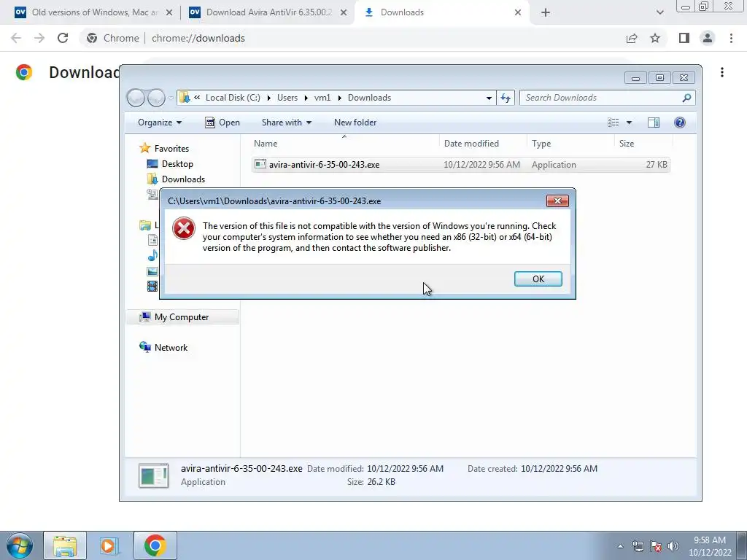
Task: Click the Pictures library icon in navigation pane
Action: (152, 271)
